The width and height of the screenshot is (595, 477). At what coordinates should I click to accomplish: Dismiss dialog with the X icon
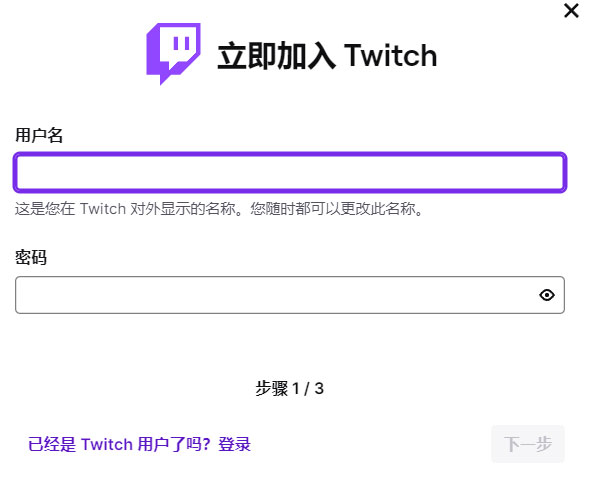[x=571, y=11]
